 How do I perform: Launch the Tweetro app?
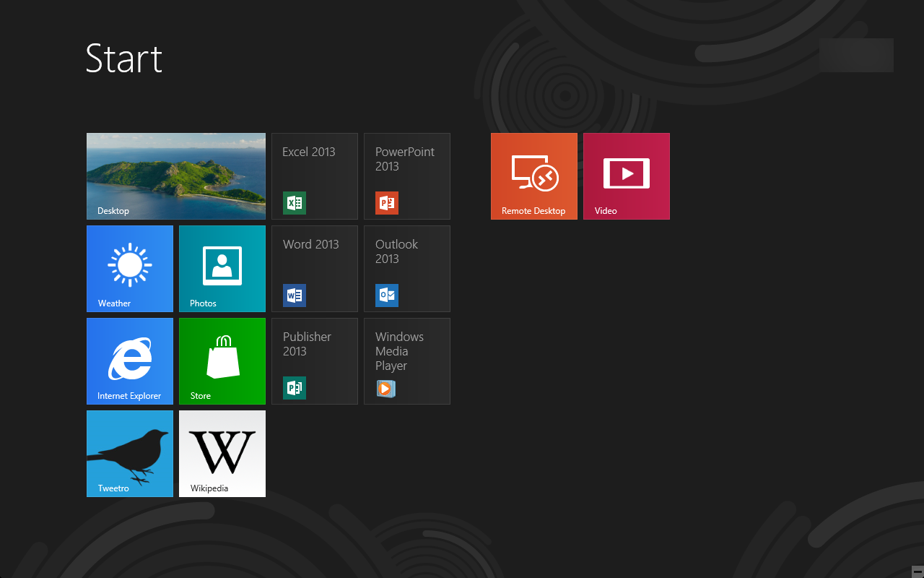130,454
